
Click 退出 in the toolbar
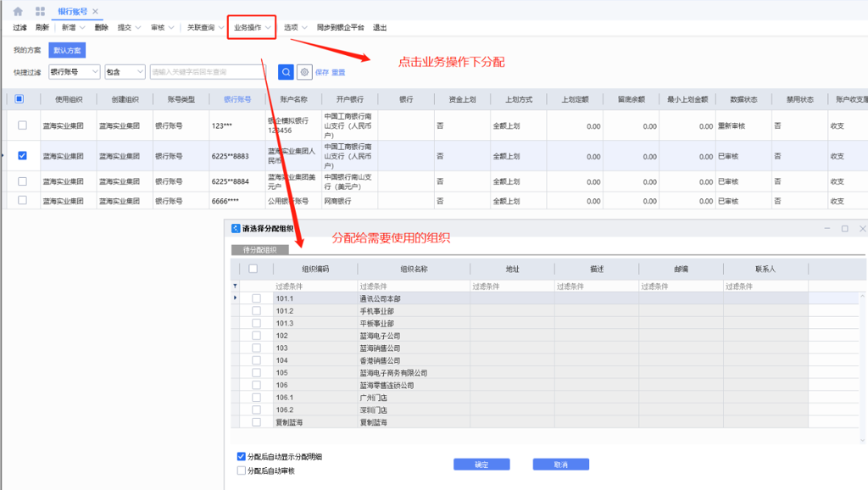pos(380,28)
